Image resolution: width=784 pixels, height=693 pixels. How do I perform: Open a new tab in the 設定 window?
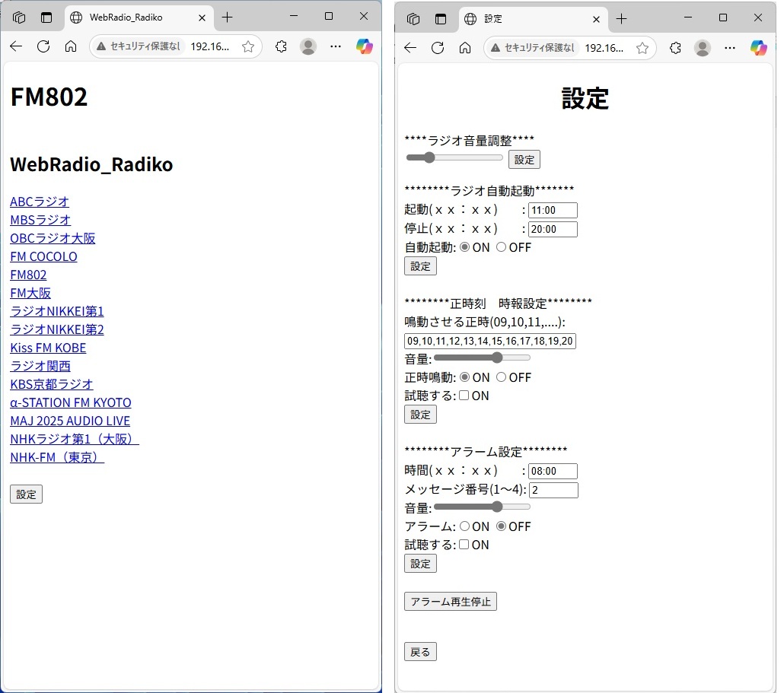coord(621,19)
